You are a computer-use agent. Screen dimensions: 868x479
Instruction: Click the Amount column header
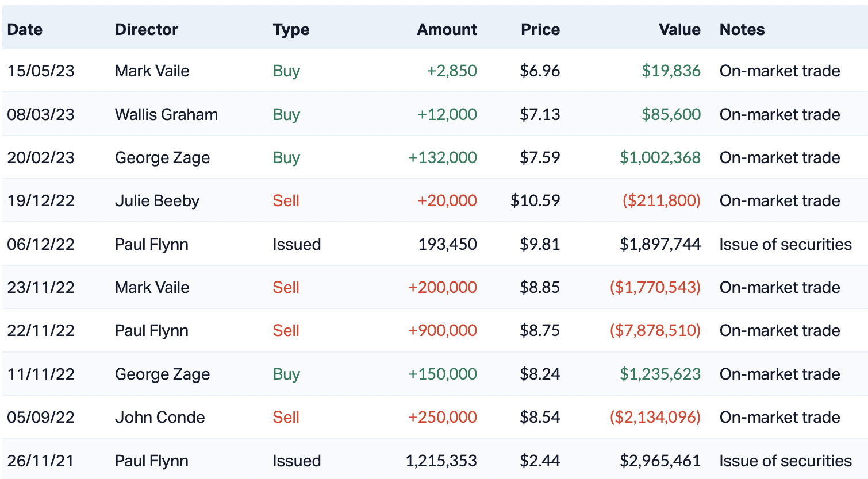(447, 29)
